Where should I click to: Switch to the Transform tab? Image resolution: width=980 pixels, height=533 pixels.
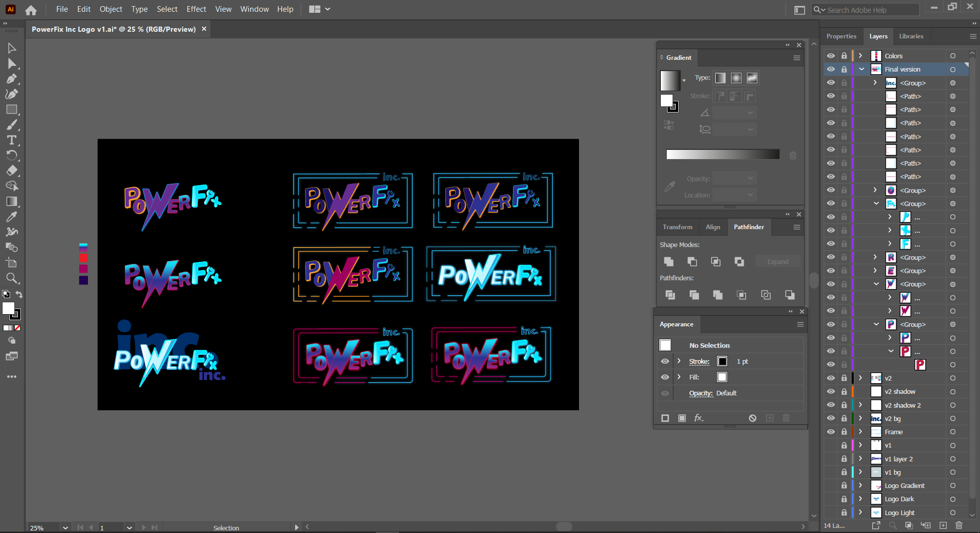click(677, 227)
